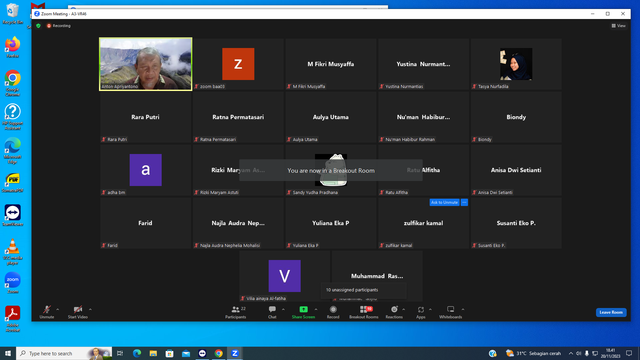Viewport: 640px width, 360px height.
Task: Open the Recycle Bin
Action: point(12,13)
